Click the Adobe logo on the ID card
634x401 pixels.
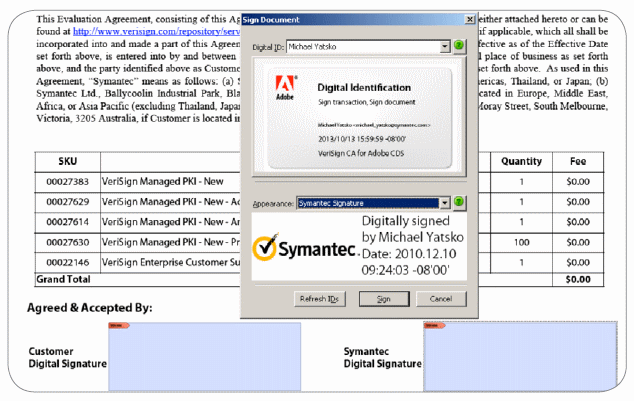tap(285, 87)
